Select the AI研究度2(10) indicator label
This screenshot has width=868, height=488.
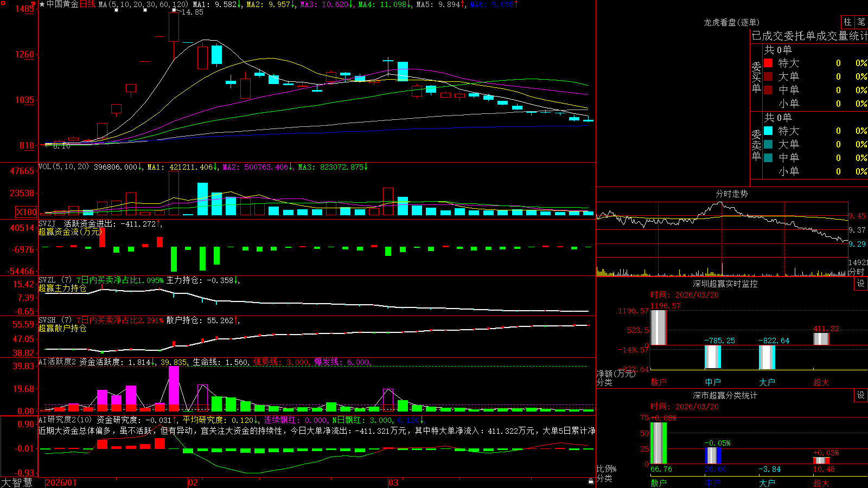click(65, 420)
